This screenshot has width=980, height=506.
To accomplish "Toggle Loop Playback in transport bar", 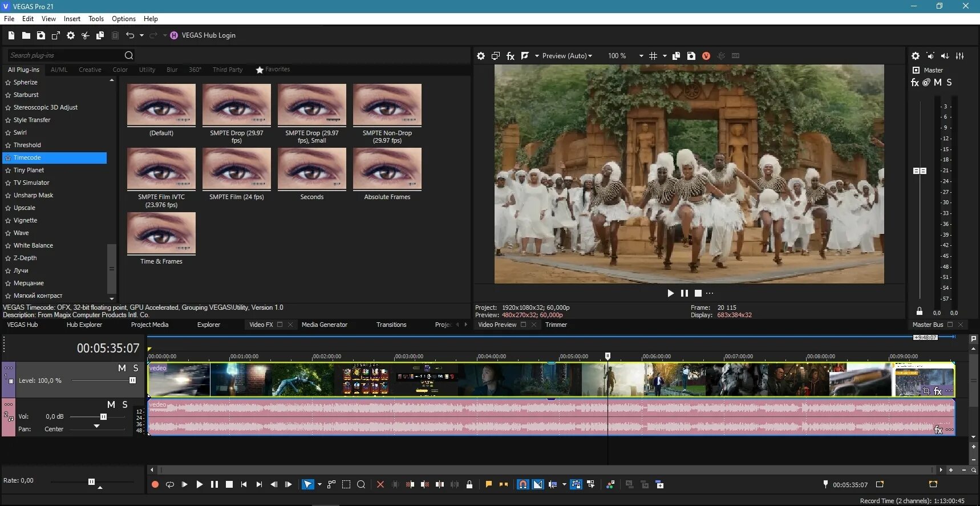I will click(x=170, y=484).
